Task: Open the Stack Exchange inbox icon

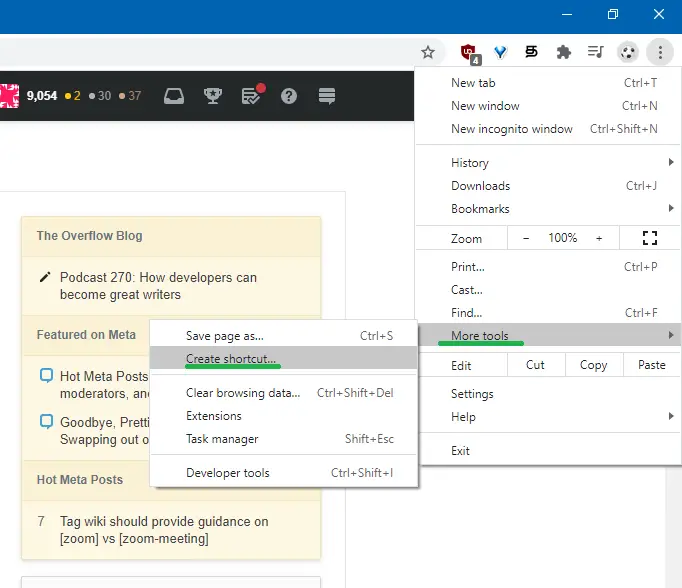Action: [174, 96]
